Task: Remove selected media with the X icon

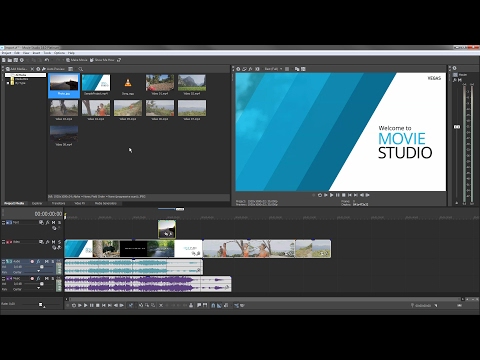Action: (32, 69)
